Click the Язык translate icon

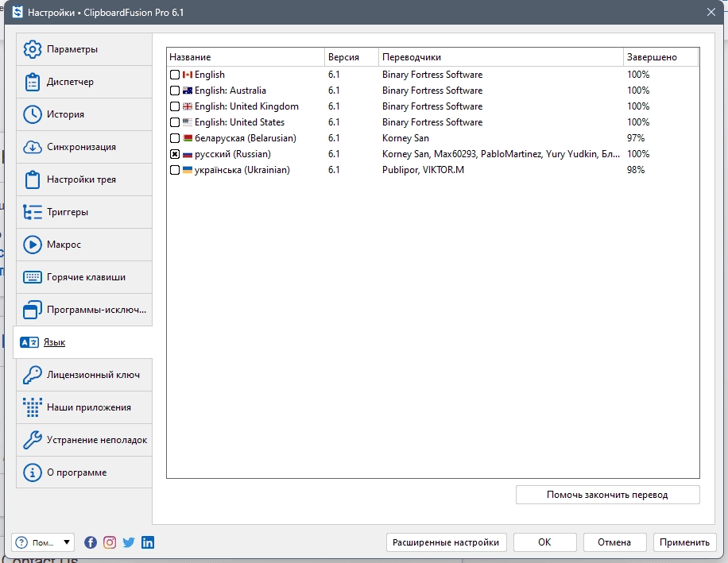[29, 342]
